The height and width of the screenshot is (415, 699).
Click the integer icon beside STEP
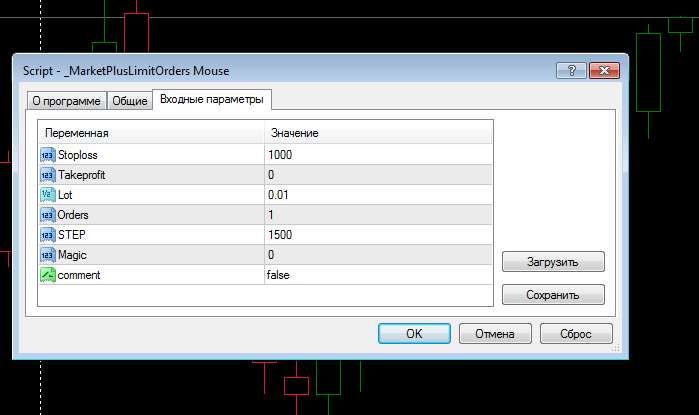pos(48,234)
